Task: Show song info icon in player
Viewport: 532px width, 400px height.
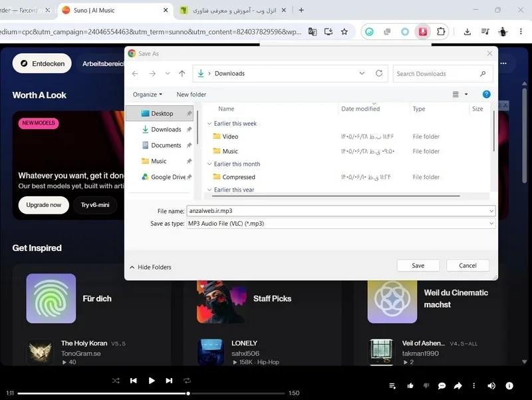Action: point(509,386)
